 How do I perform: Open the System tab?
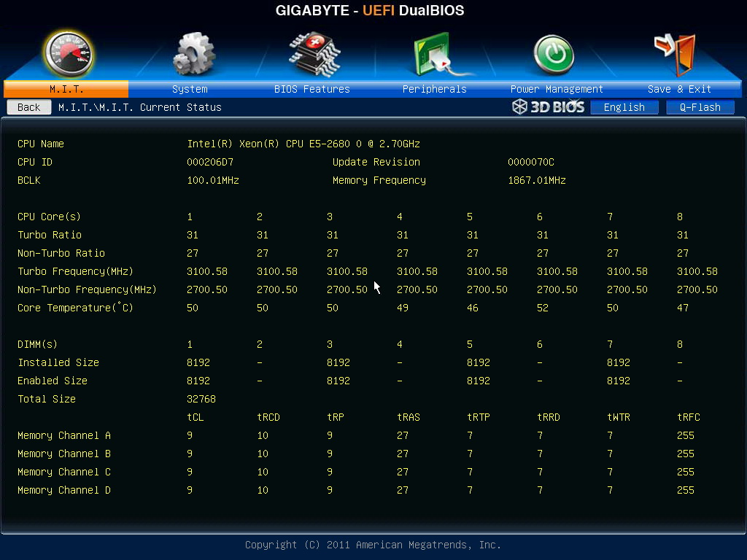point(190,89)
